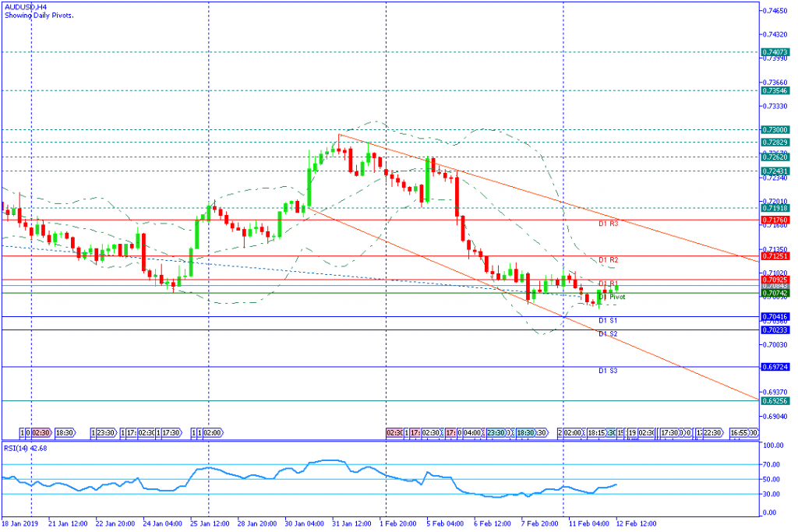Select the 0.71760 red price tag

775,220
